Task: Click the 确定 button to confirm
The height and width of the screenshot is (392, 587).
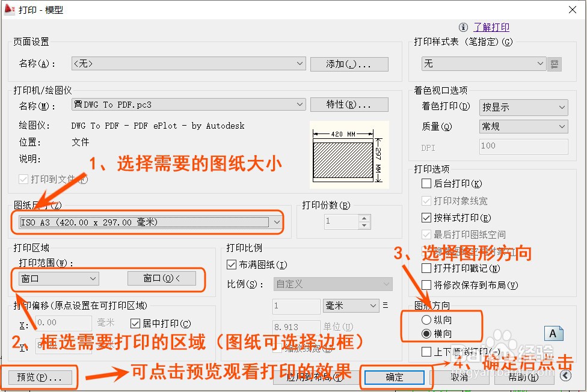Action: click(395, 377)
